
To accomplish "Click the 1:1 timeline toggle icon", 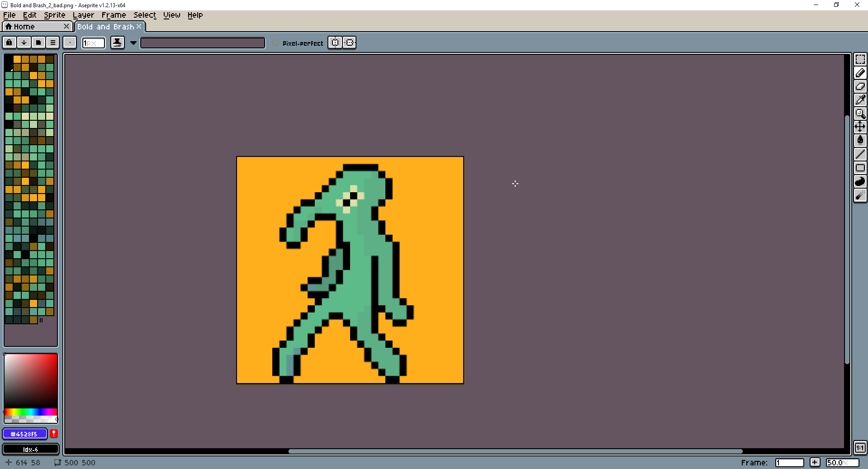I will pyautogui.click(x=860, y=448).
